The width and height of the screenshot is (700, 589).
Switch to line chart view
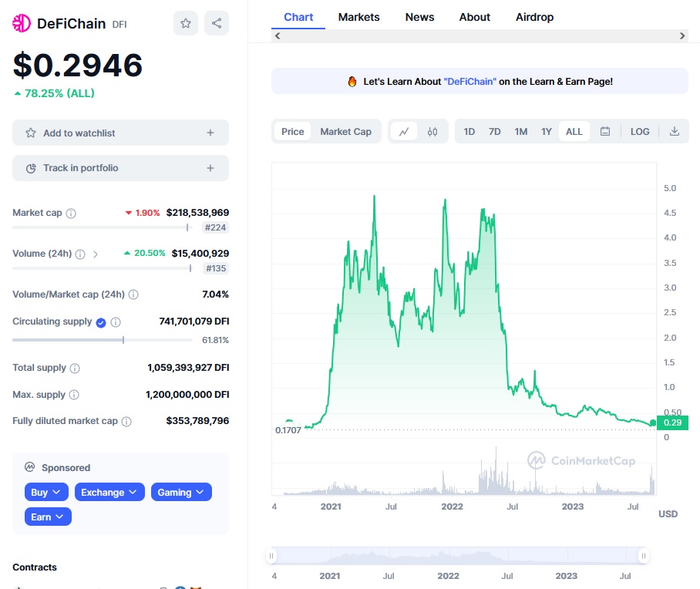click(404, 132)
